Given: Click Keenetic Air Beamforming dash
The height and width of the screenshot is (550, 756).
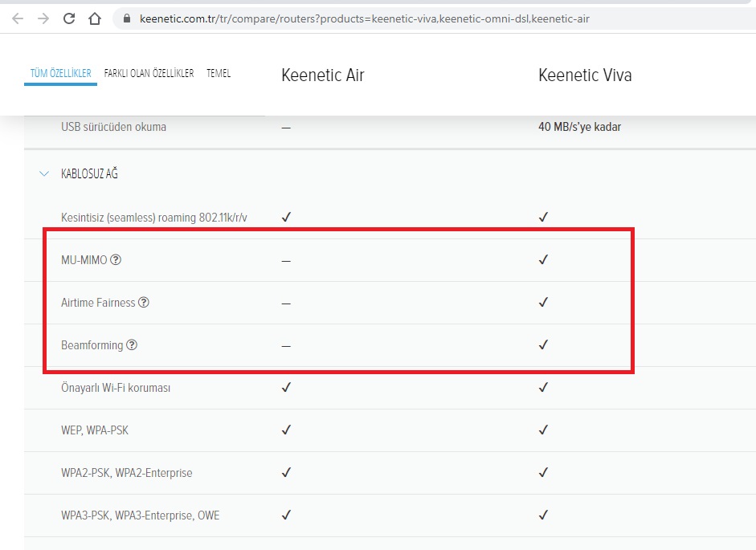Looking at the screenshot, I should [286, 346].
